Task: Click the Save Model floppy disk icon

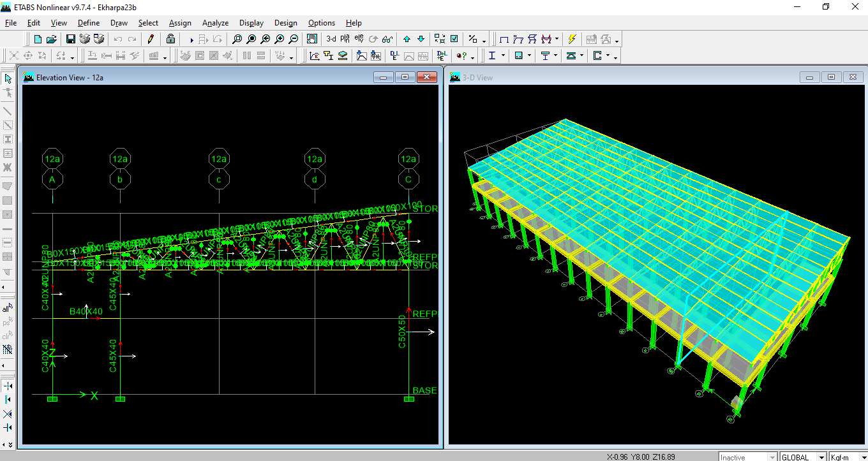Action: coord(71,39)
